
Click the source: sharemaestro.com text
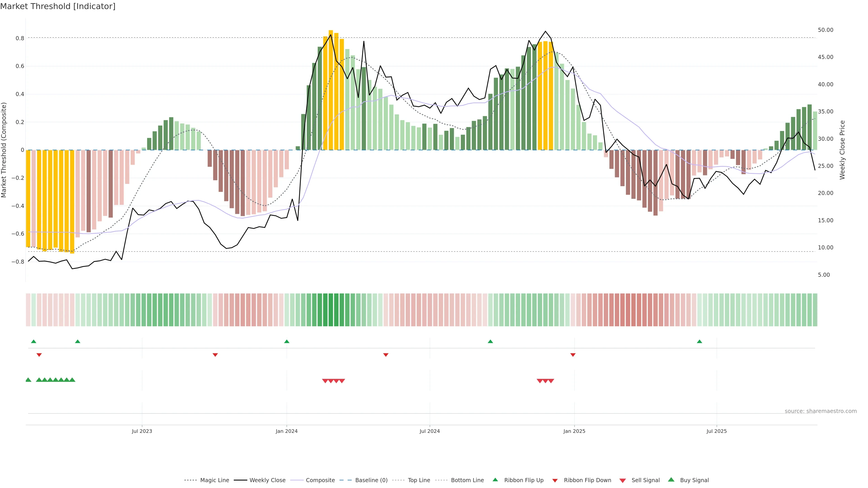click(x=821, y=411)
